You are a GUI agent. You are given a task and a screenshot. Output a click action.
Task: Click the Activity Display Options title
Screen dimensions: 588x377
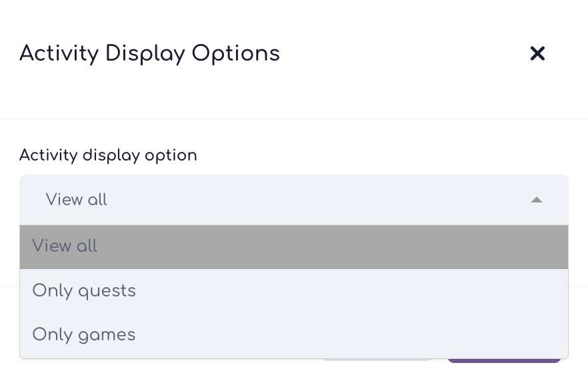[x=149, y=53]
